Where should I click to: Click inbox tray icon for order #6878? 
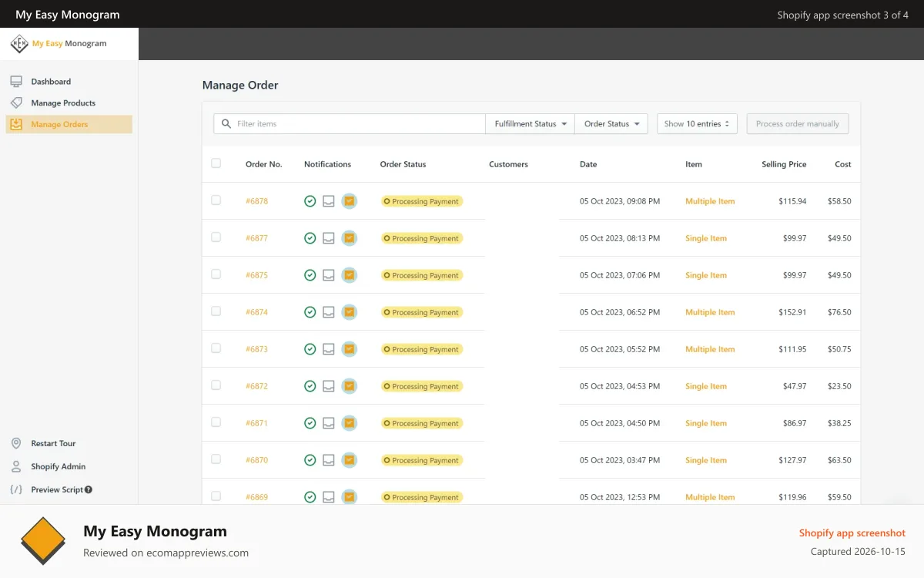(x=329, y=201)
